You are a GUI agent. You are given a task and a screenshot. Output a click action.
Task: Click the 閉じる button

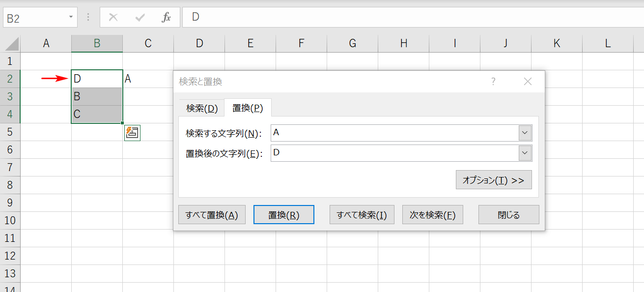click(x=508, y=215)
